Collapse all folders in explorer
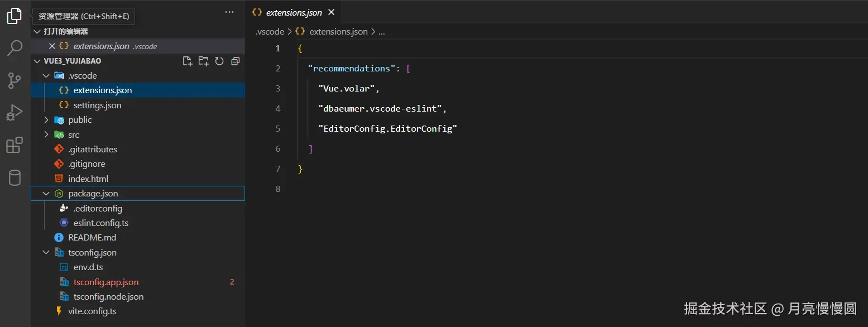 [236, 61]
